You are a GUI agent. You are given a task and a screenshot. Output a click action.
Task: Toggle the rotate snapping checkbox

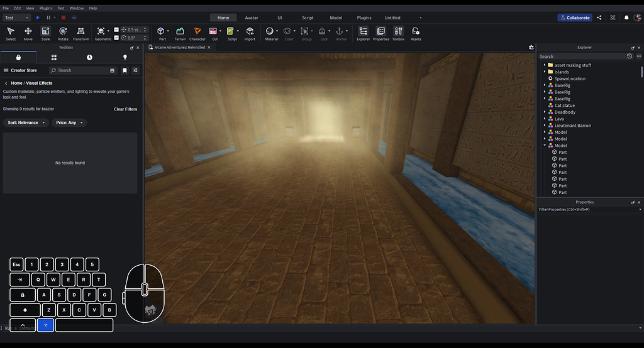[116, 37]
